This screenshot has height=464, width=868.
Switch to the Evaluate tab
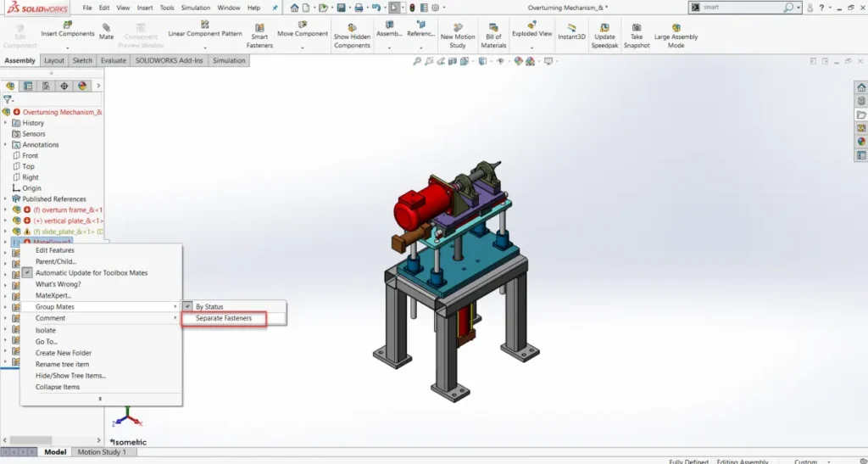114,61
